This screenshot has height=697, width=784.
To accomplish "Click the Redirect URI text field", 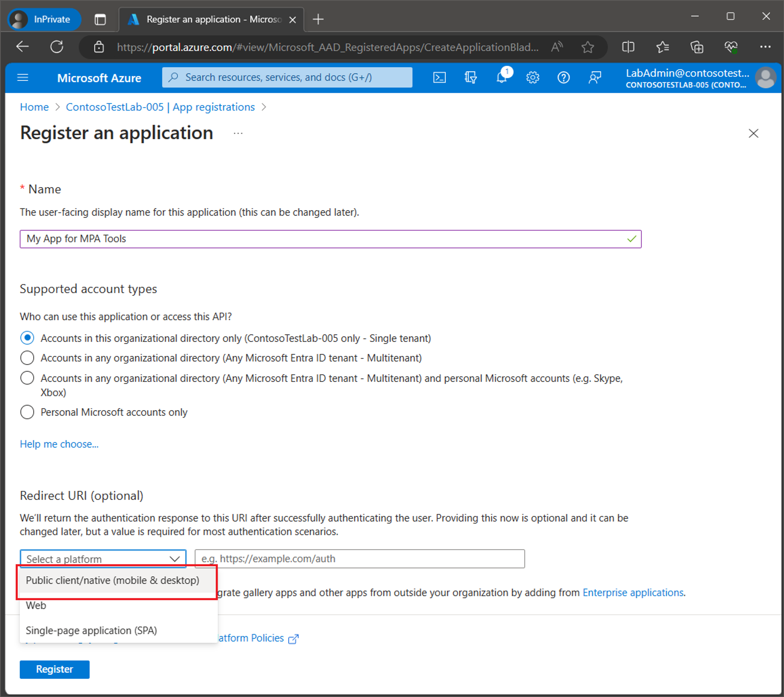I will tap(359, 559).
